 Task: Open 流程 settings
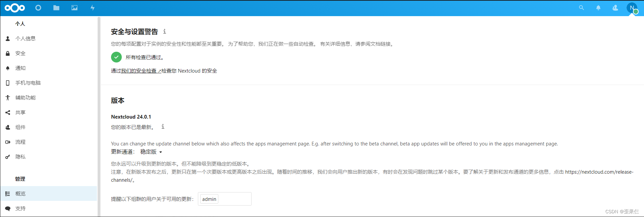[49, 142]
